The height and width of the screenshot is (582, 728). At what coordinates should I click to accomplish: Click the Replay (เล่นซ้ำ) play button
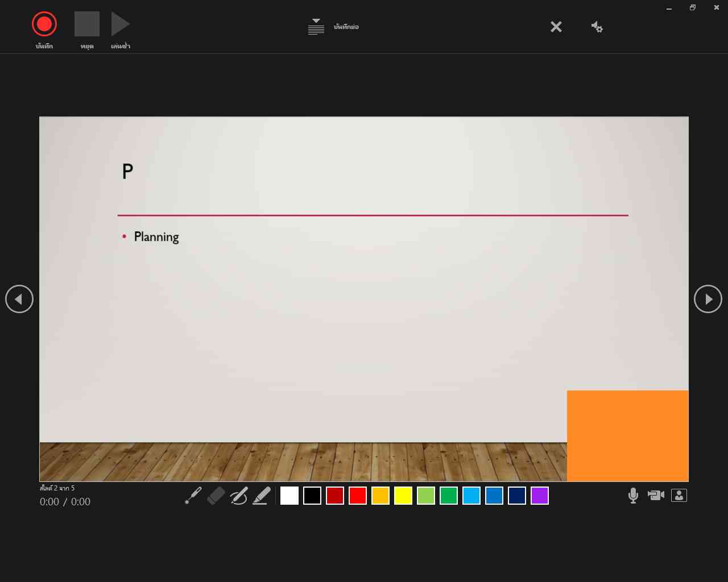click(120, 24)
